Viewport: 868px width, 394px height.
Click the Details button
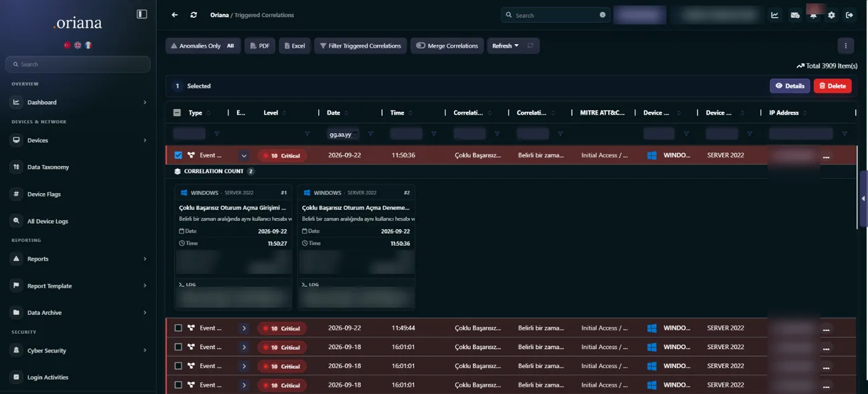790,86
